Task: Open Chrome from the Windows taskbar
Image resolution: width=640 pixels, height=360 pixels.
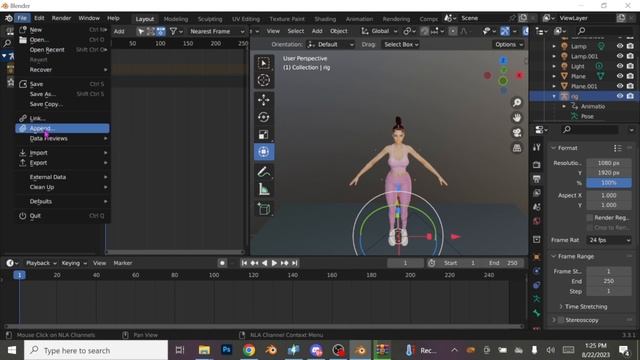Action: coord(249,350)
